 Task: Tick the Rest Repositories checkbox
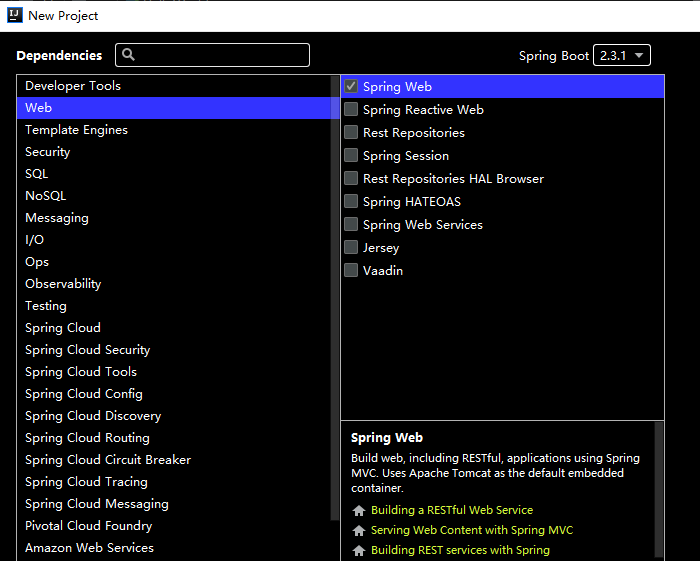coord(351,132)
